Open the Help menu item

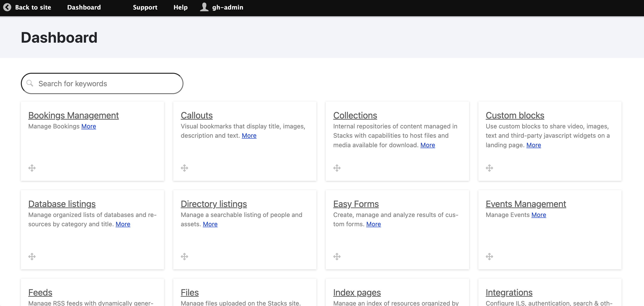tap(180, 7)
